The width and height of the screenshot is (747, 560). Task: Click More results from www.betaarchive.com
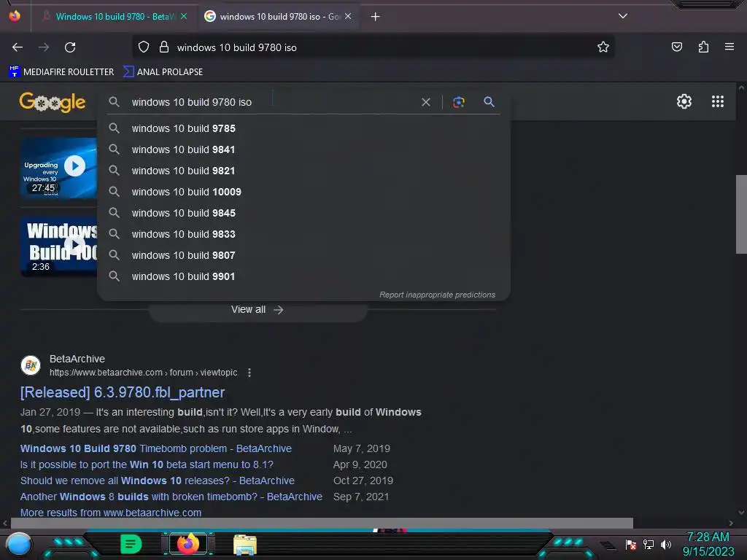tap(111, 513)
